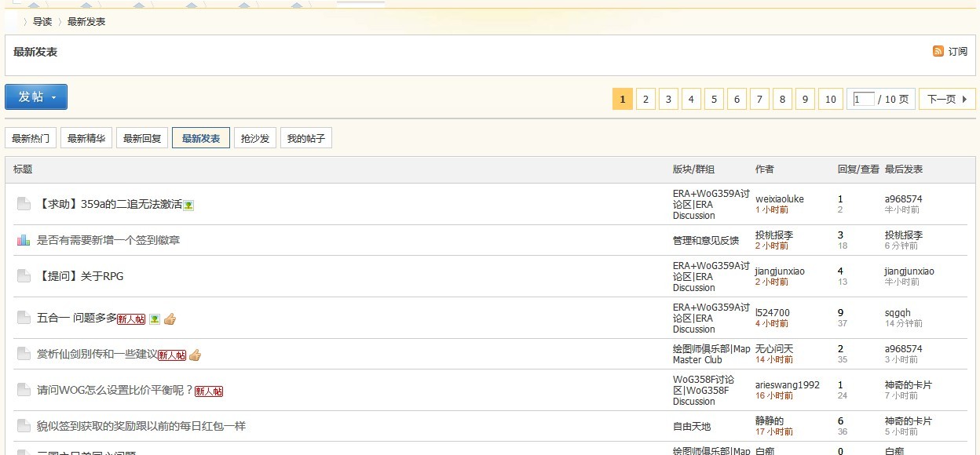Click last poster sqgqh
The width and height of the screenshot is (980, 455).
click(898, 313)
